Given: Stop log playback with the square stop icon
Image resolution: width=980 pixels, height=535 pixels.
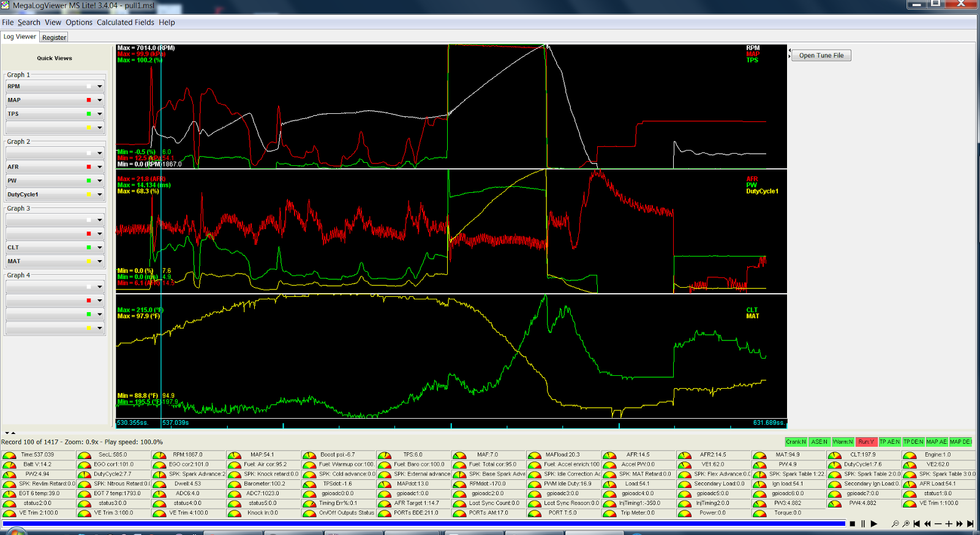Looking at the screenshot, I should click(853, 523).
